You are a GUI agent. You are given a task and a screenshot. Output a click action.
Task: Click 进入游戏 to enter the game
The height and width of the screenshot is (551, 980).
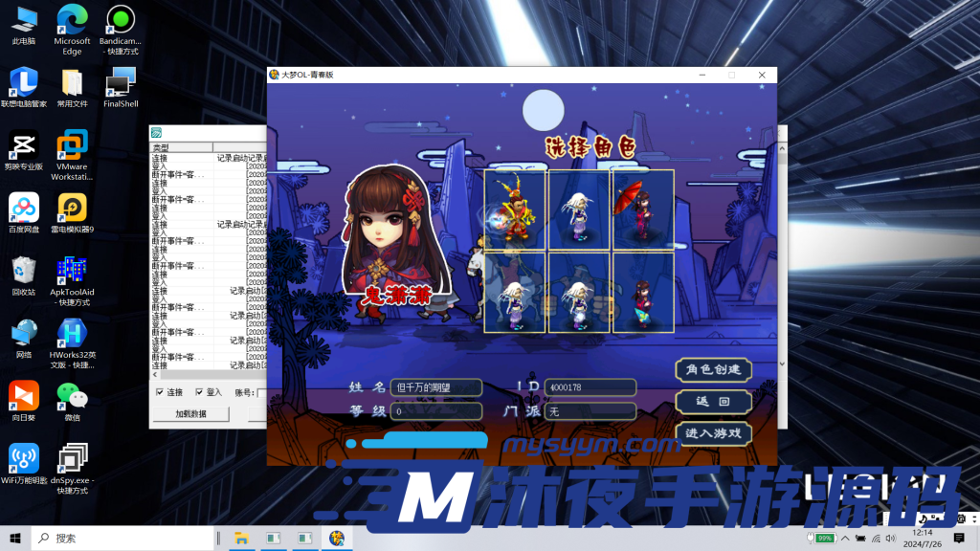pos(713,433)
